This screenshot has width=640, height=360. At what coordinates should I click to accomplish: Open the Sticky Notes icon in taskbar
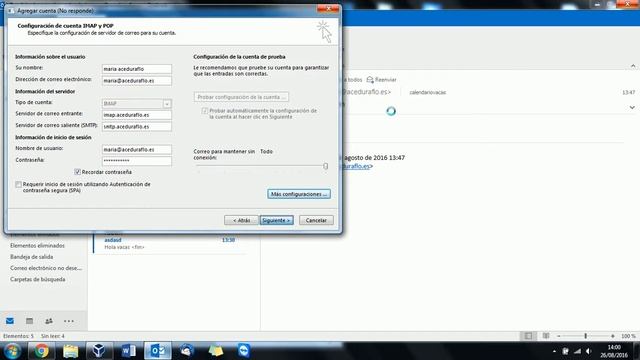pyautogui.click(x=216, y=351)
